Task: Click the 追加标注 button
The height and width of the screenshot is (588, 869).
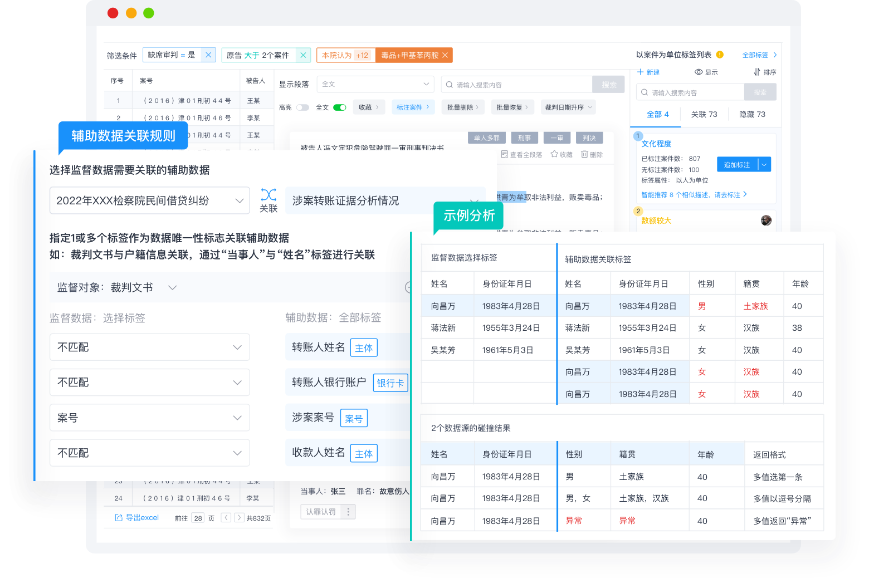Action: pyautogui.click(x=737, y=164)
